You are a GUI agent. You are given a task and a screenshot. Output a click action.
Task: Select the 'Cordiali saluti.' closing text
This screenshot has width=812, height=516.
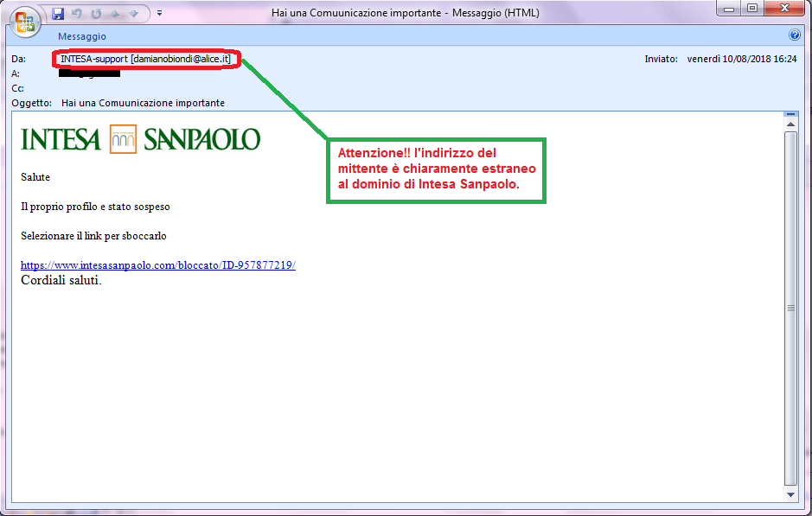click(x=61, y=281)
